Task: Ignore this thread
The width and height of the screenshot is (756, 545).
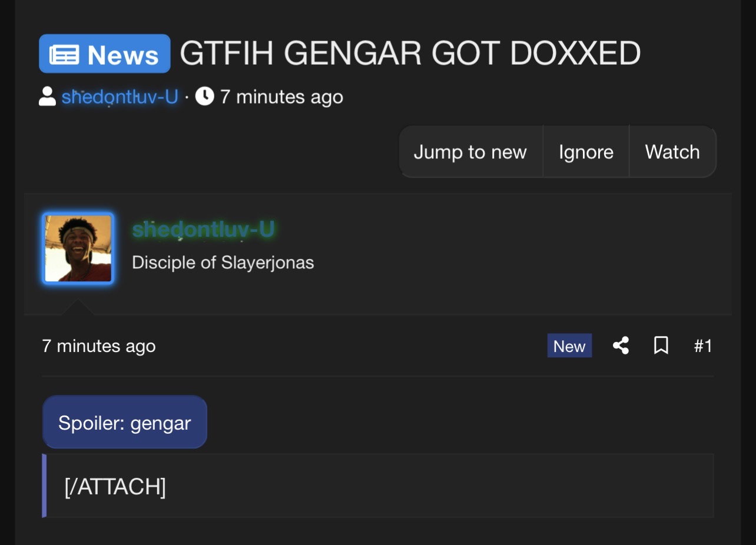Action: coord(586,152)
